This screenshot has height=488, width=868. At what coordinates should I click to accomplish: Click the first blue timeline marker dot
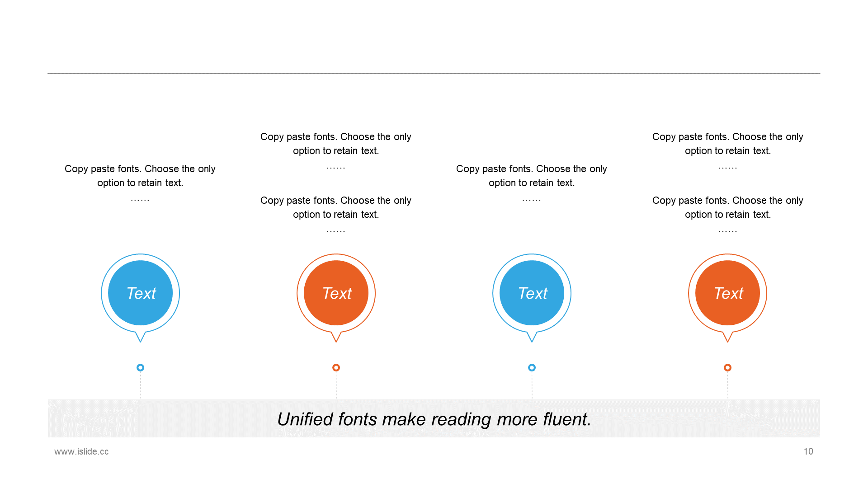(x=141, y=368)
